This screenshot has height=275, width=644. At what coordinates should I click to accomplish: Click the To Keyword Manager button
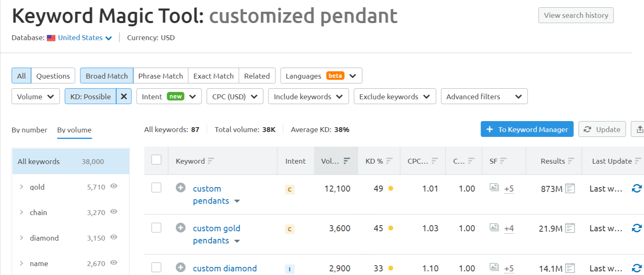[x=527, y=129]
